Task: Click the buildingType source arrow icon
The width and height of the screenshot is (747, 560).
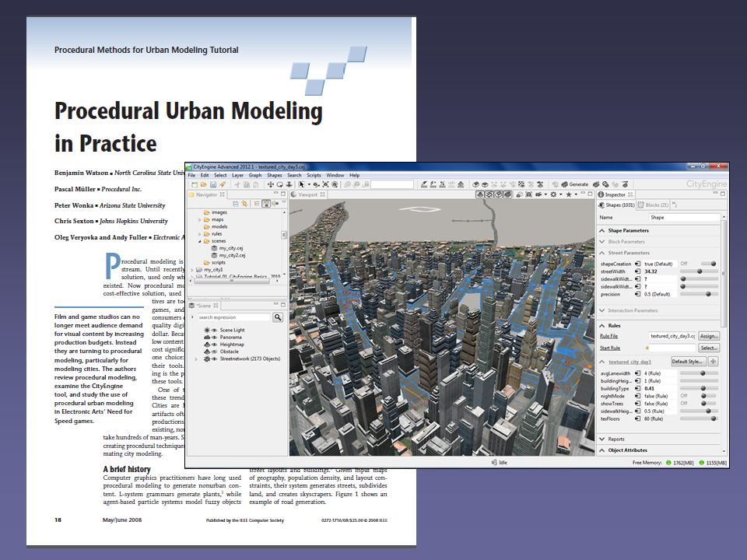Action: [637, 389]
